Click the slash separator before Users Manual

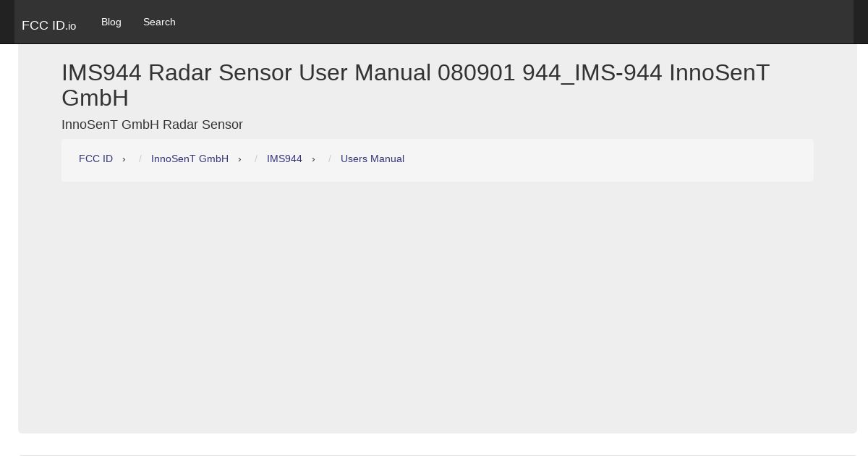[x=330, y=159]
